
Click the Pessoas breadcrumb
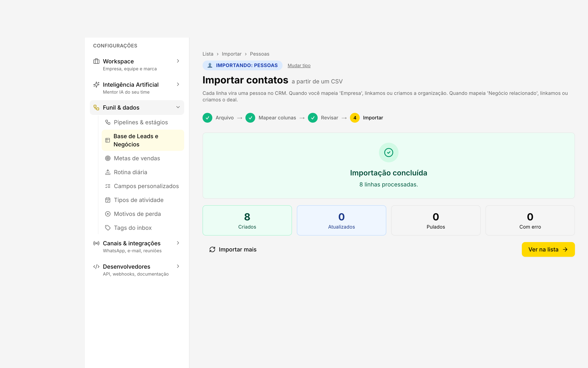tap(259, 54)
